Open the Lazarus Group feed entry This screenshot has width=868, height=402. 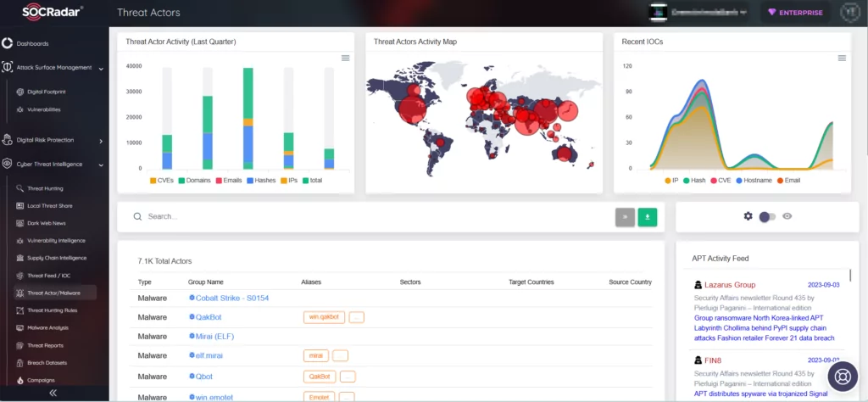(730, 285)
